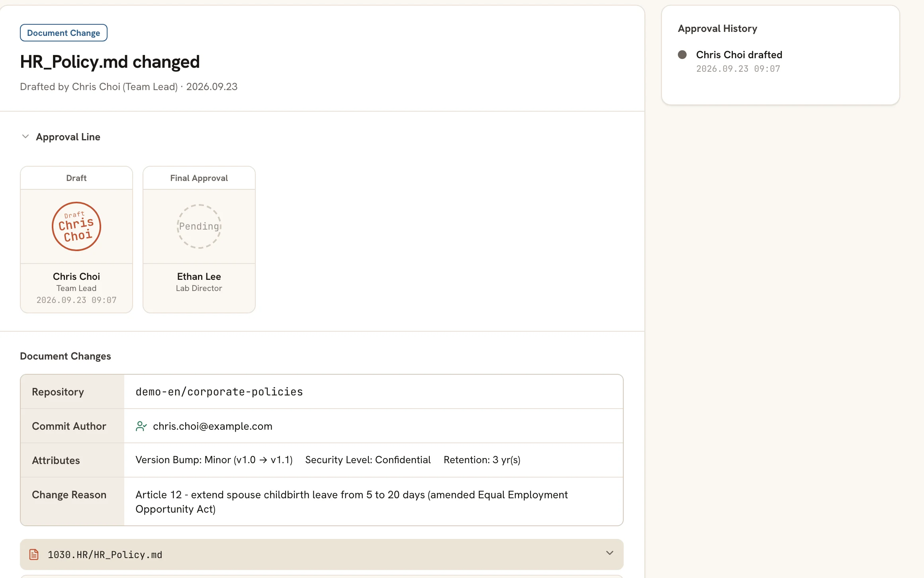Screen dimensions: 924x578
Task: Click the Chris Choi draft stamp
Action: coord(76,226)
